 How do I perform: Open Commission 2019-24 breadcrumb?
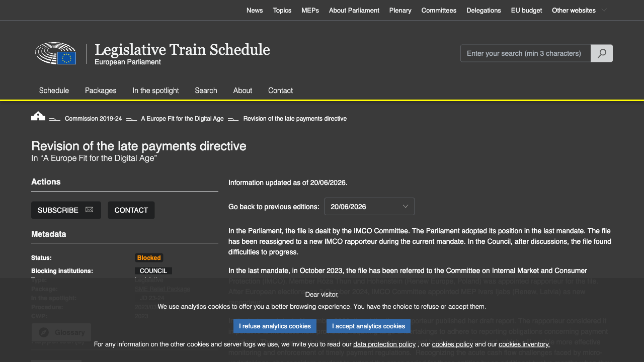(93, 119)
